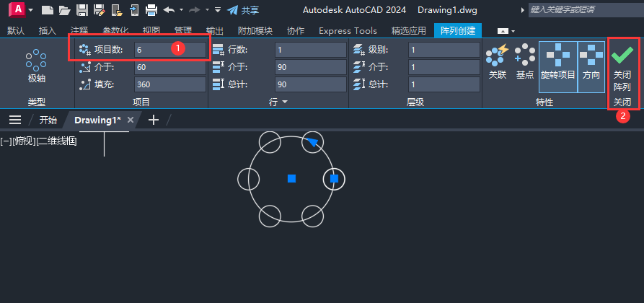Switch to the Express Tools ribbon tab
The image size is (644, 303).
pyautogui.click(x=348, y=30)
